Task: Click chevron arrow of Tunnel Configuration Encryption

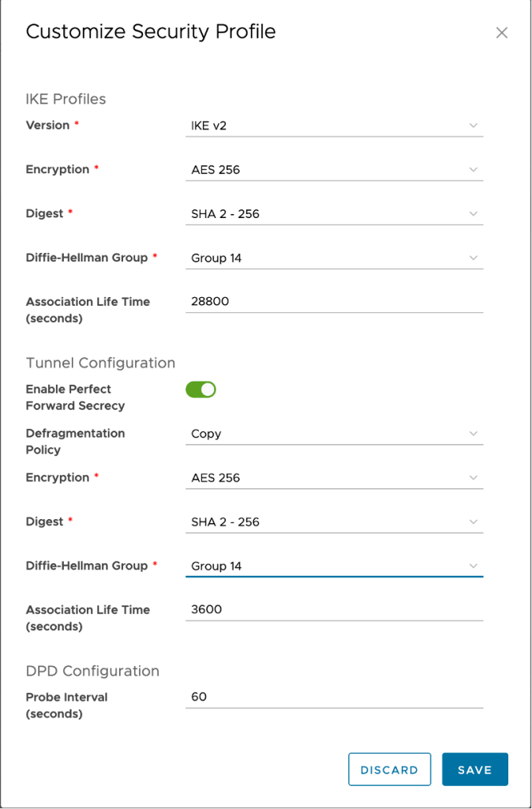Action: [473, 478]
